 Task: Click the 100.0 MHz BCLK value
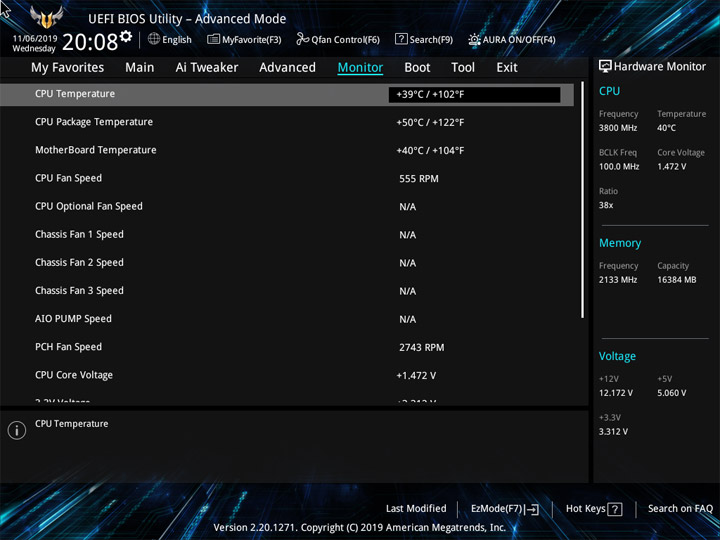(619, 167)
